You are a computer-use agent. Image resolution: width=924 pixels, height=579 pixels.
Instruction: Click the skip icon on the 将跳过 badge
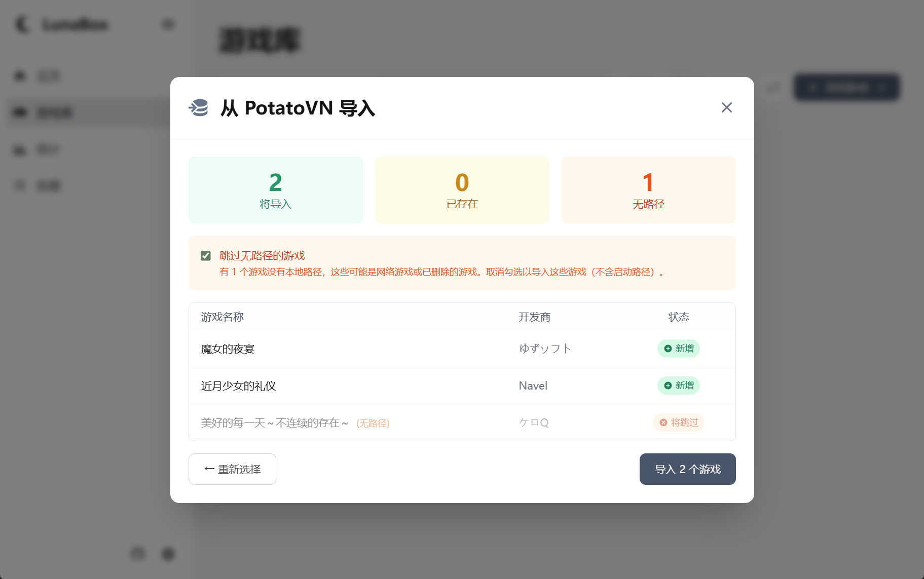[663, 422]
